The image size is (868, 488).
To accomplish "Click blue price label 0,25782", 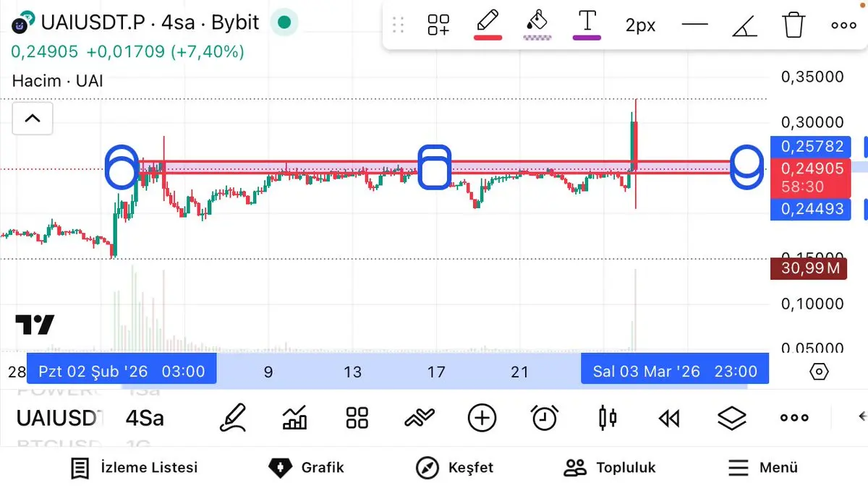I will (x=811, y=146).
